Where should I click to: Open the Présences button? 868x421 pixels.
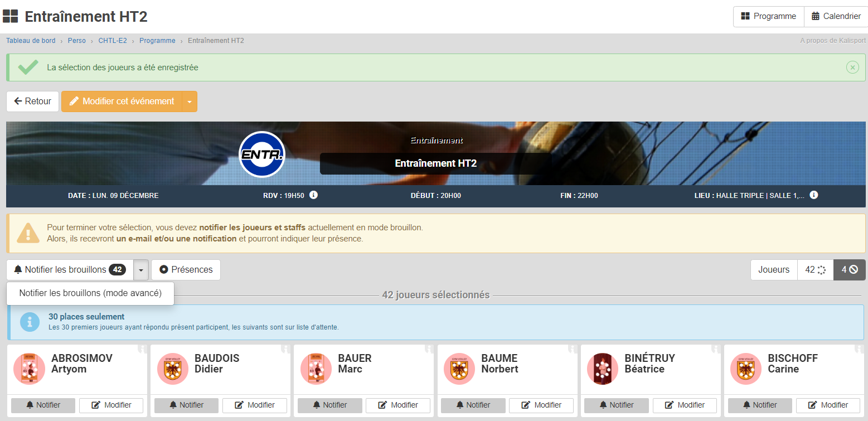[x=186, y=270]
